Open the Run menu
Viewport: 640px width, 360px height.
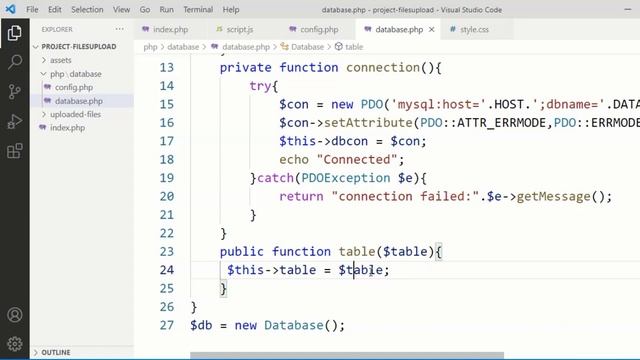166,9
